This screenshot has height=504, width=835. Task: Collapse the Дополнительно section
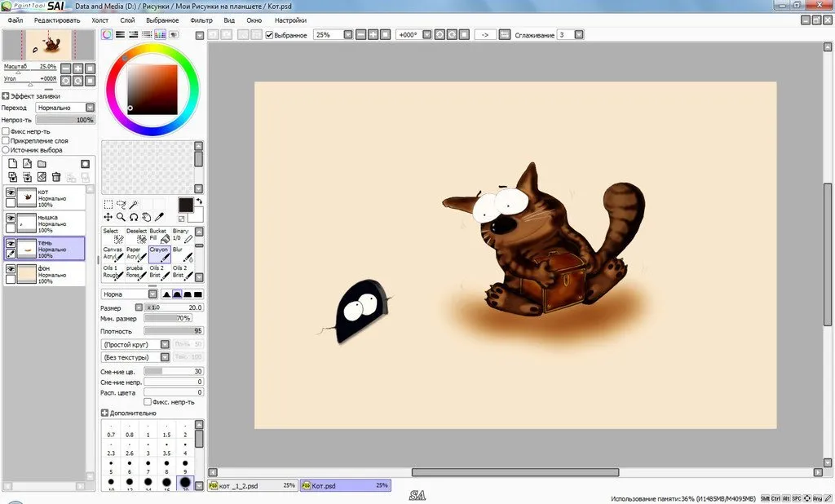[x=104, y=413]
